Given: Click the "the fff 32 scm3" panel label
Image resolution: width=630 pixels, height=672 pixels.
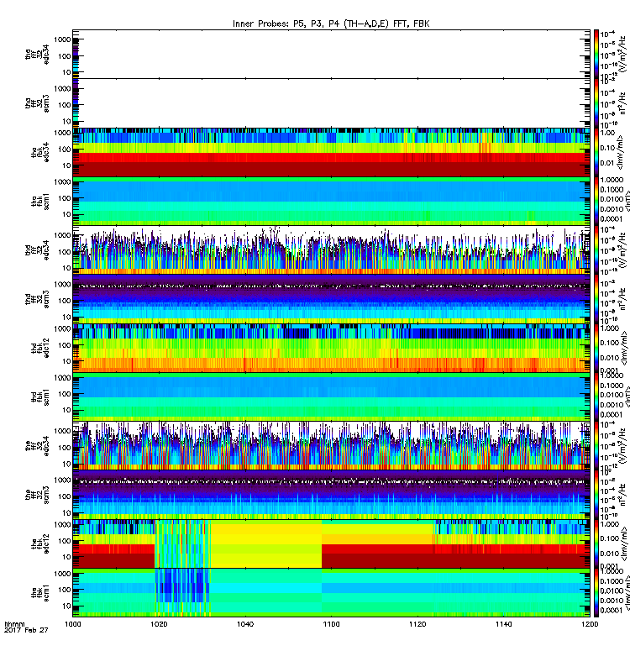Looking at the screenshot, I should click(37, 495).
